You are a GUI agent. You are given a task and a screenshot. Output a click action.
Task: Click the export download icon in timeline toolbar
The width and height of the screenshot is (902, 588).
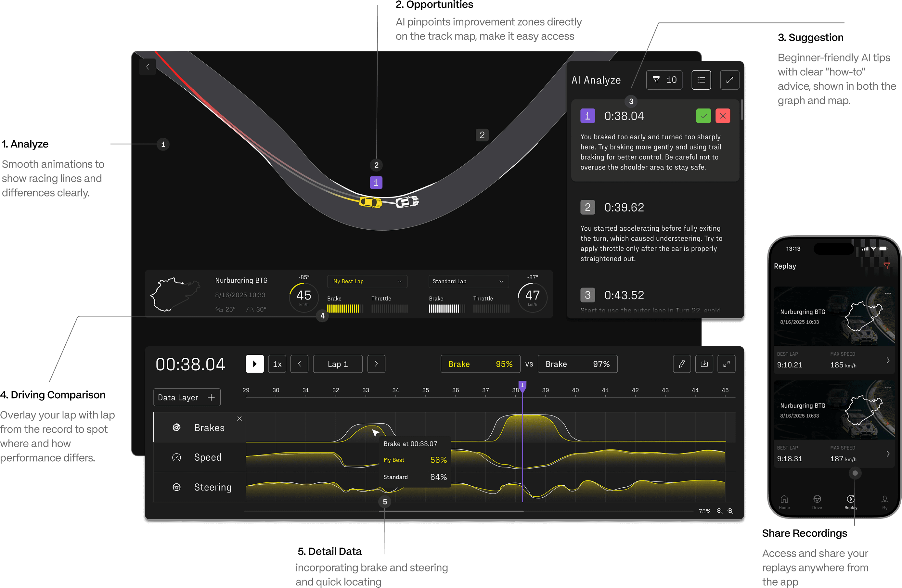point(704,364)
